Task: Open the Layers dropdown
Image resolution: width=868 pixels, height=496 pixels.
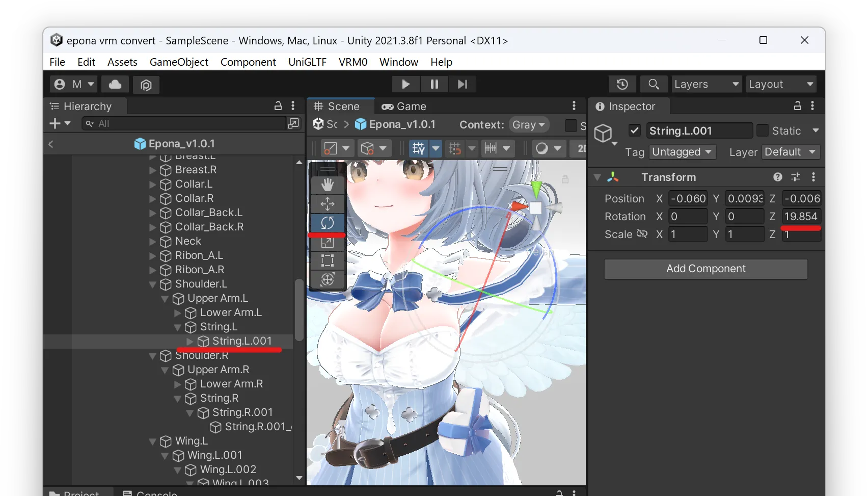Action: [x=707, y=84]
